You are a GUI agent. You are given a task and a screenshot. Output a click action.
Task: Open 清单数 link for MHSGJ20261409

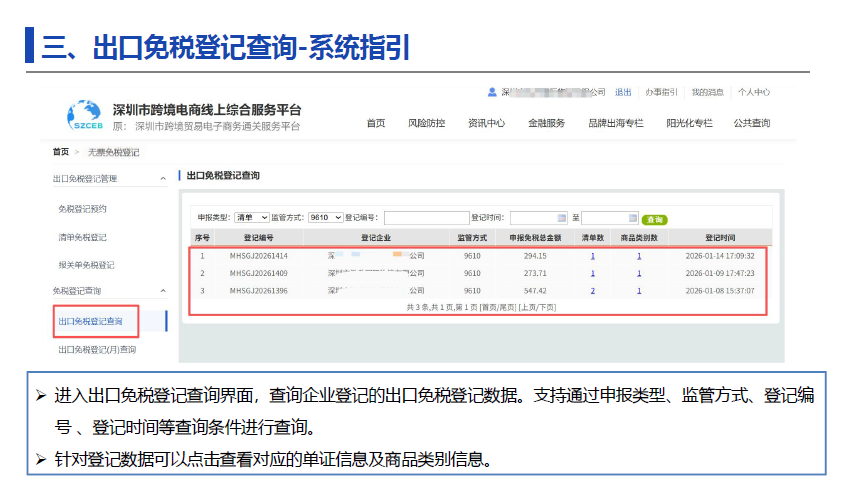(593, 273)
